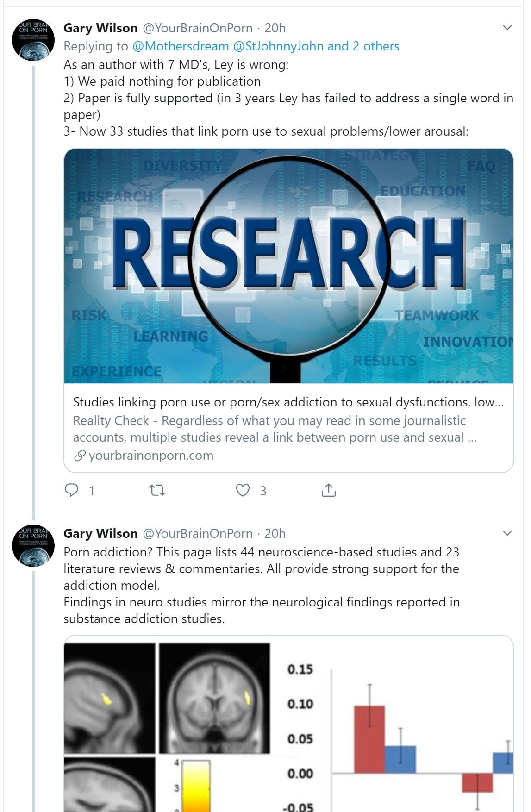Click the link icon beside yourbrainonporn.com
The image size is (531, 812).
pos(80,456)
